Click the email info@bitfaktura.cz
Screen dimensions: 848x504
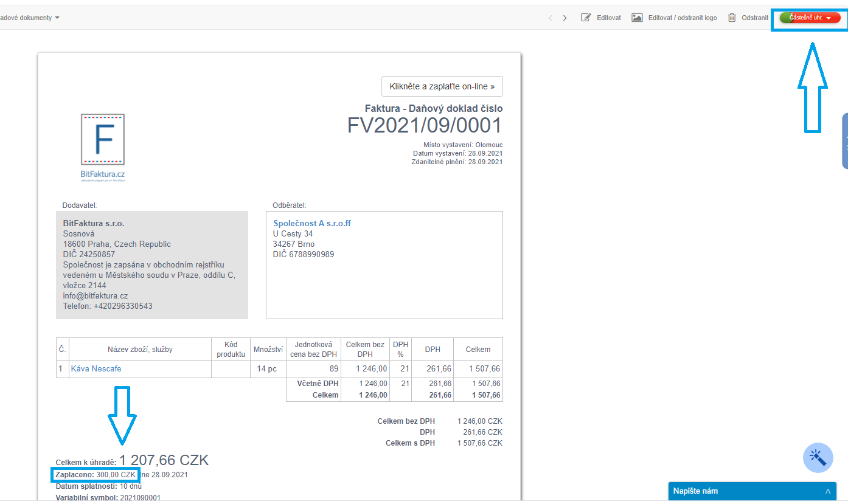tap(96, 295)
